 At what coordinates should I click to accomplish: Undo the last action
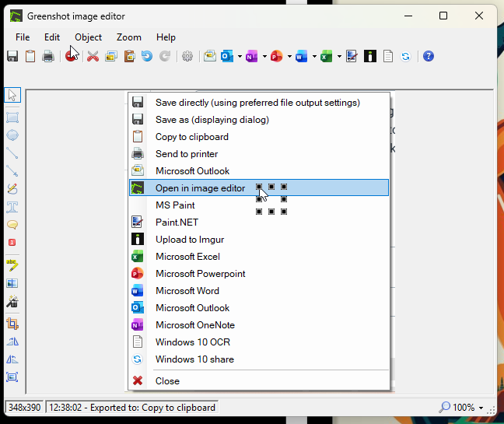tap(147, 56)
